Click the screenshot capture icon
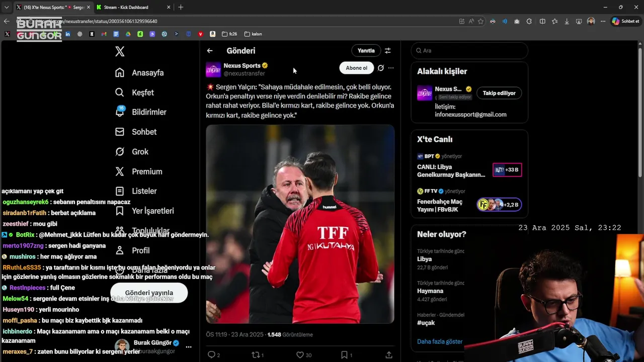This screenshot has width=644, height=362. coord(579,21)
